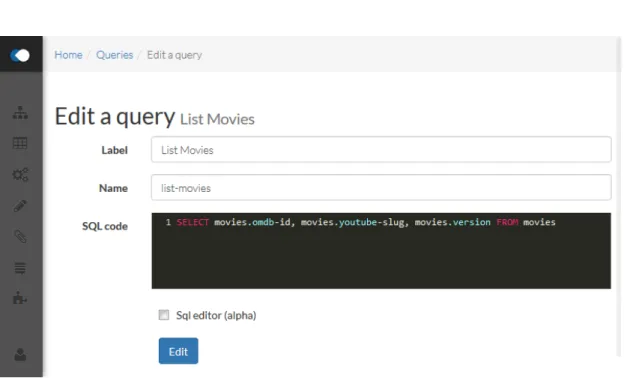Click the FROM keyword in SQL code

pyautogui.click(x=507, y=222)
